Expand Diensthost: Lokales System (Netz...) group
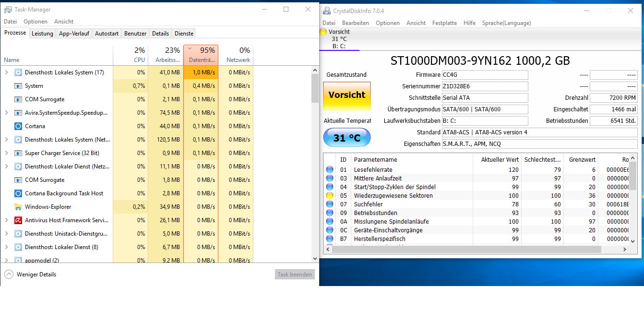This screenshot has width=644, height=311. coord(6,140)
